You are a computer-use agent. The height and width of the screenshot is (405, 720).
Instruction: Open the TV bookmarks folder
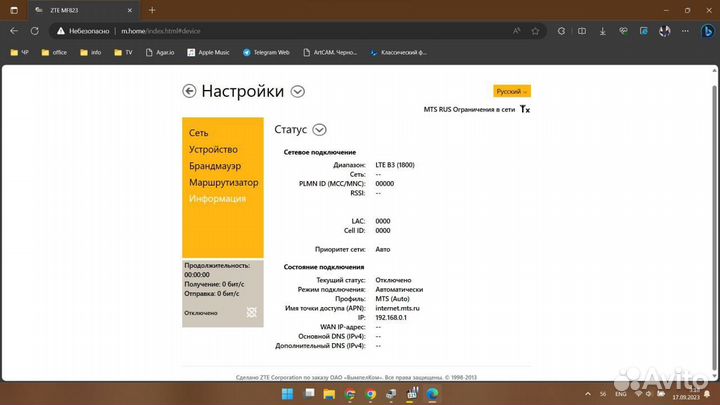tap(123, 52)
